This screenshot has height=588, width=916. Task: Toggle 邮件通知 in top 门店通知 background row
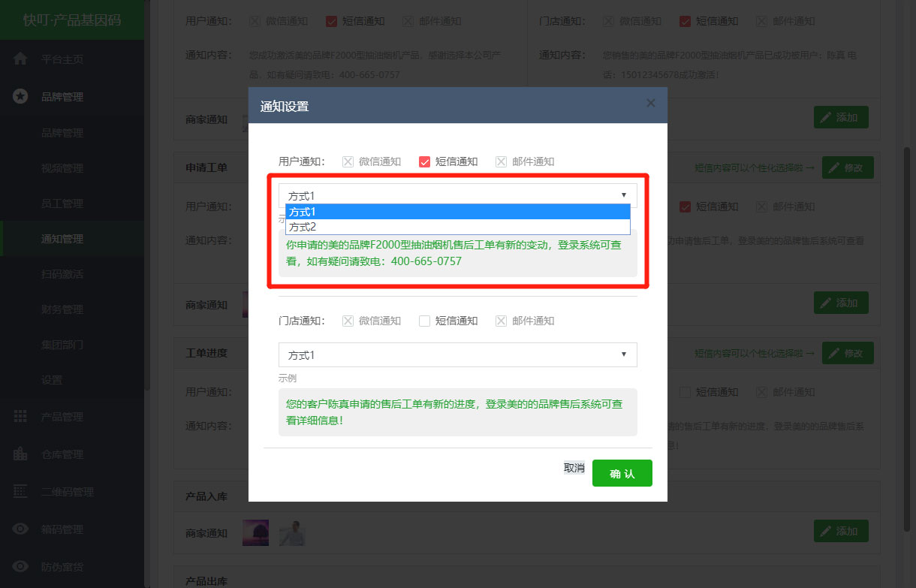[762, 21]
